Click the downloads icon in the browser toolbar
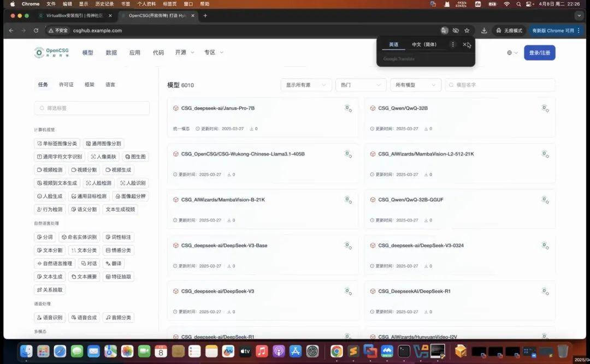Viewport: 590px width, 364px height. coord(483,31)
